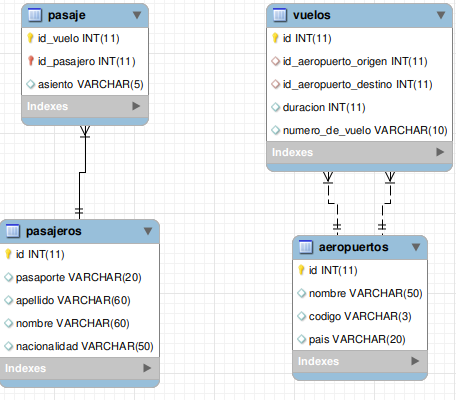Click the primary key icon in vuelos
The height and width of the screenshot is (400, 456).
tap(275, 38)
